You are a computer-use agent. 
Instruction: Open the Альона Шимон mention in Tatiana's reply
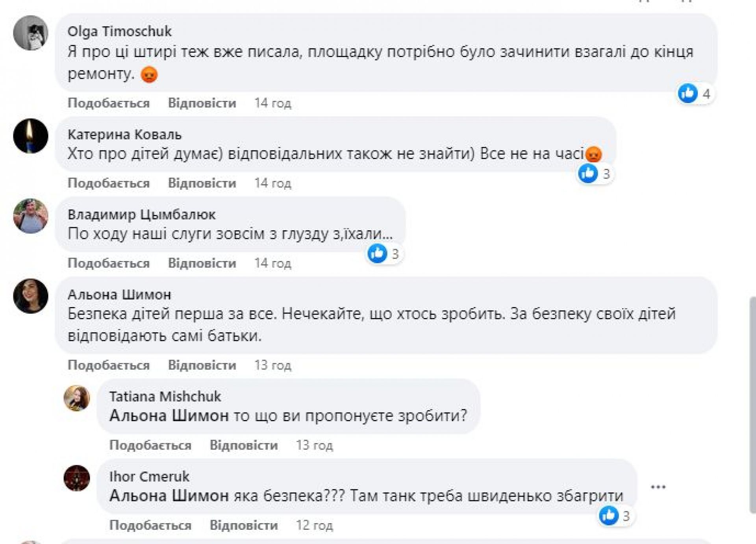click(x=169, y=416)
